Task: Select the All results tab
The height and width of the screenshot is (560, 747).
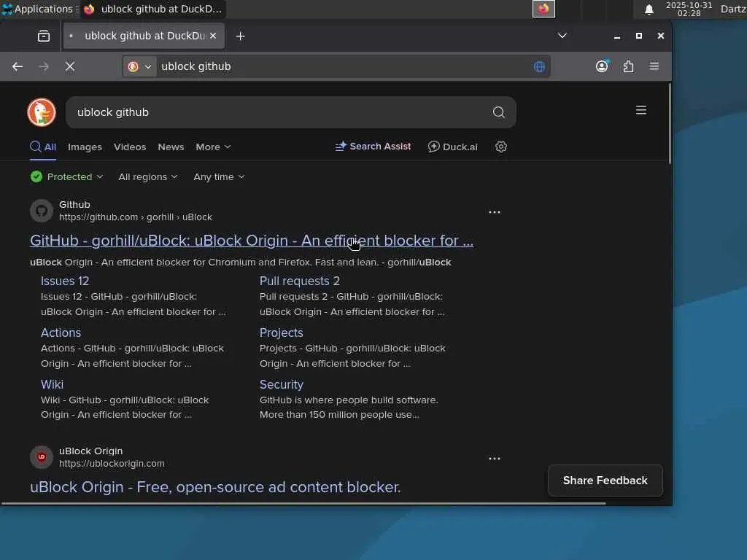Action: (43, 147)
